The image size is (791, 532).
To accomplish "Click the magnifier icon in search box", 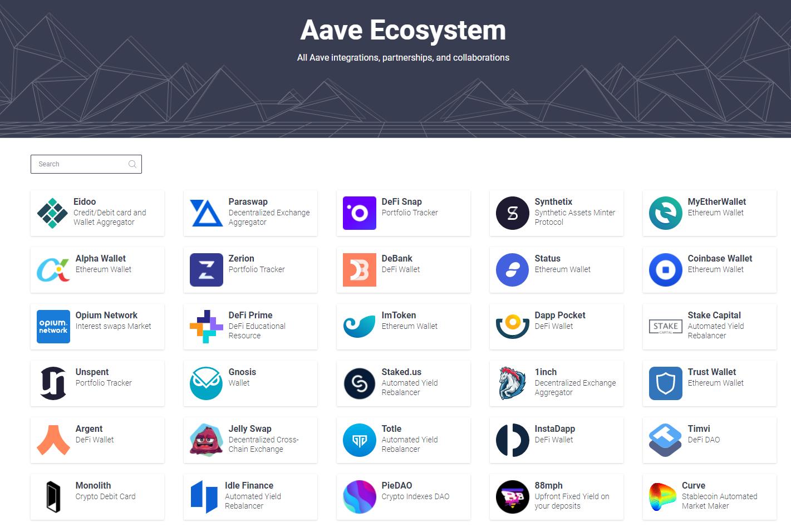I will (132, 164).
